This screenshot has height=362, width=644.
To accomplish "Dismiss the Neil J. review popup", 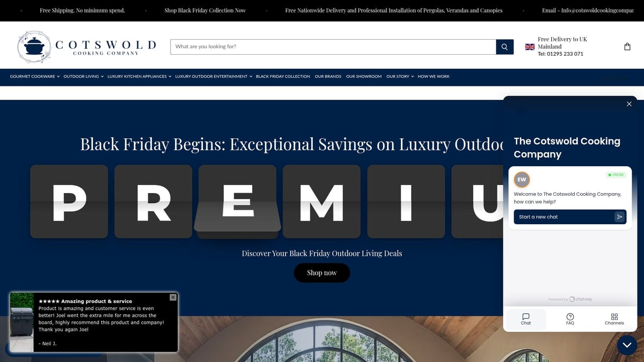I will point(173,297).
